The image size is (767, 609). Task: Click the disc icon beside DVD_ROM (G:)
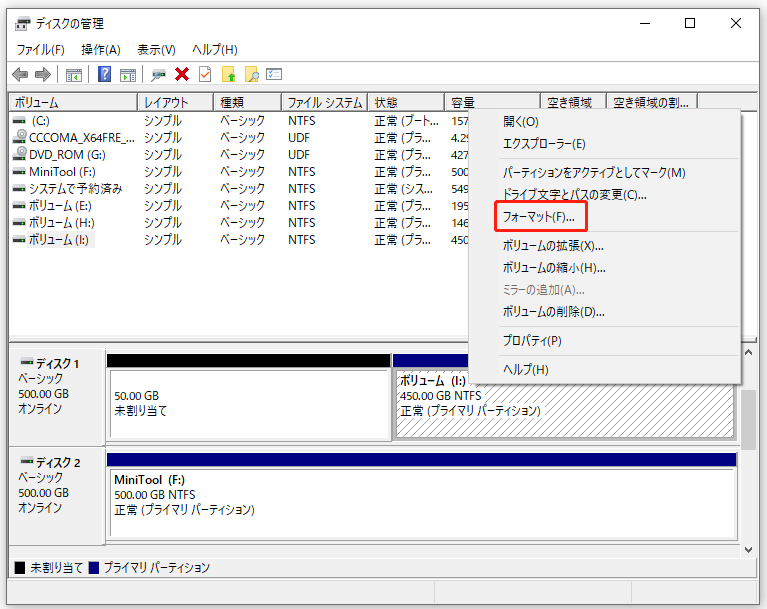[x=20, y=154]
